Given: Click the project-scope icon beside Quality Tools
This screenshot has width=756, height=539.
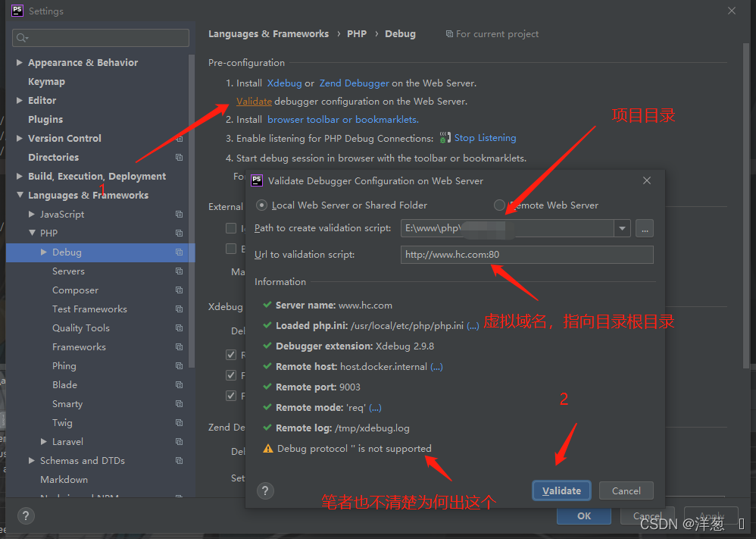Looking at the screenshot, I should tap(180, 328).
